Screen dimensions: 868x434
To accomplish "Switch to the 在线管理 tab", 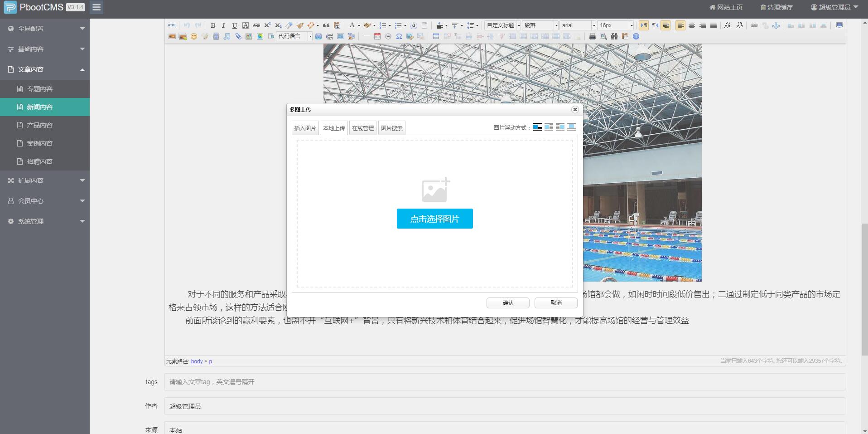I will click(362, 128).
